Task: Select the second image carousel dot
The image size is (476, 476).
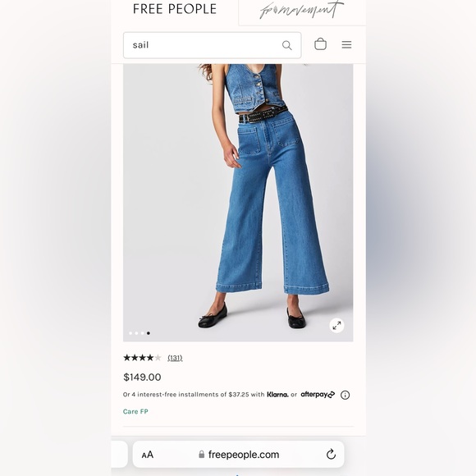Action: (136, 333)
